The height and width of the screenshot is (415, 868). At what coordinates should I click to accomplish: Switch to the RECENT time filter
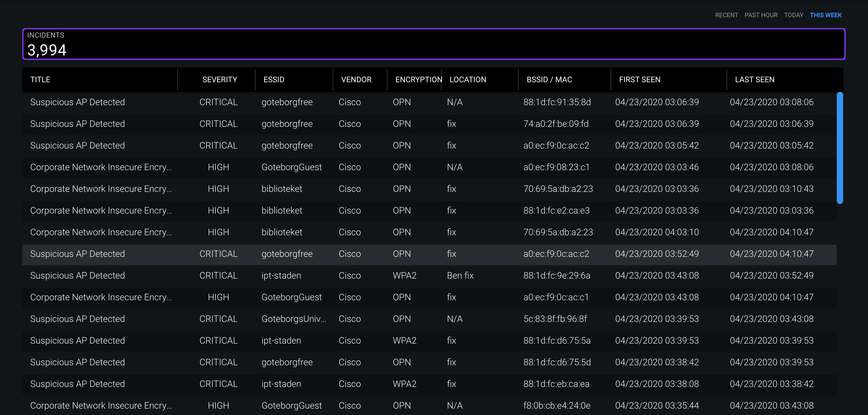pos(726,15)
